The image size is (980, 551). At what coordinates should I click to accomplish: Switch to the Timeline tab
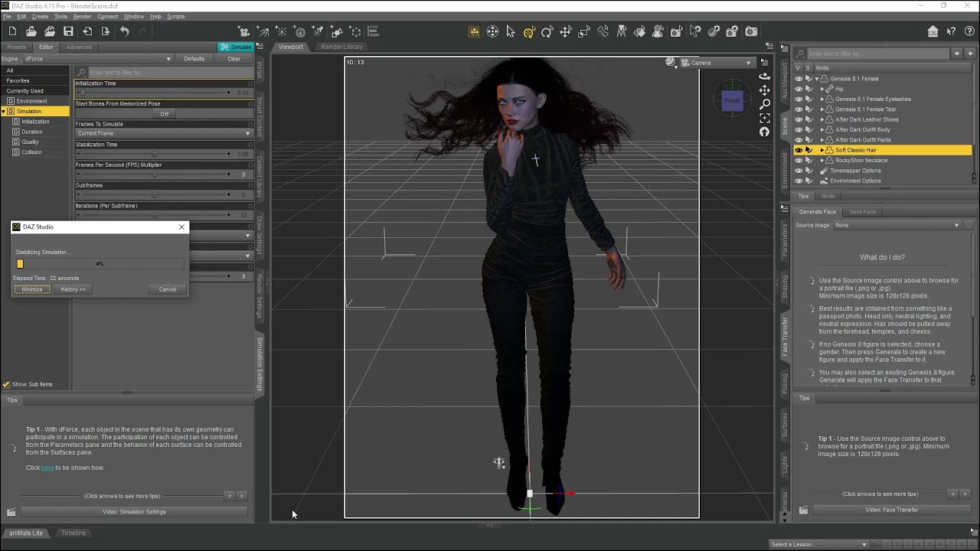(x=73, y=533)
